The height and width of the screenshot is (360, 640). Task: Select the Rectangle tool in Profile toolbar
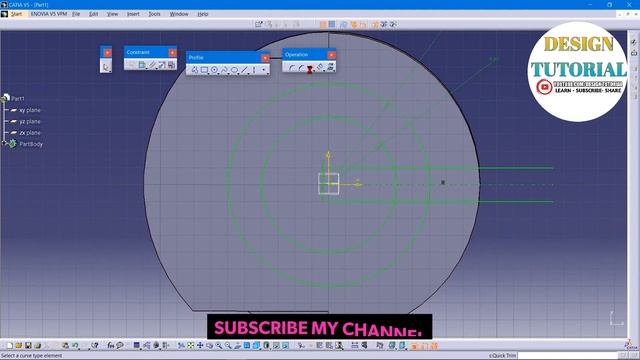click(x=204, y=70)
